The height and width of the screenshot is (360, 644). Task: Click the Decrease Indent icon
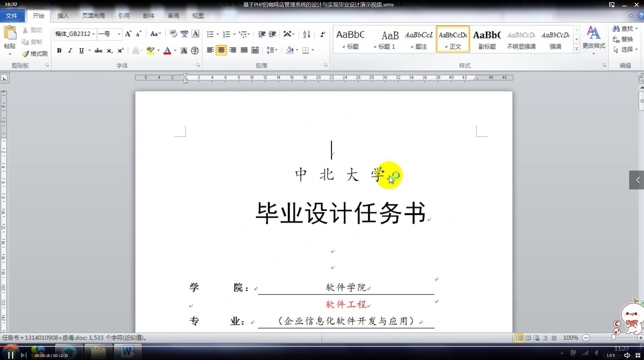pos(262,34)
